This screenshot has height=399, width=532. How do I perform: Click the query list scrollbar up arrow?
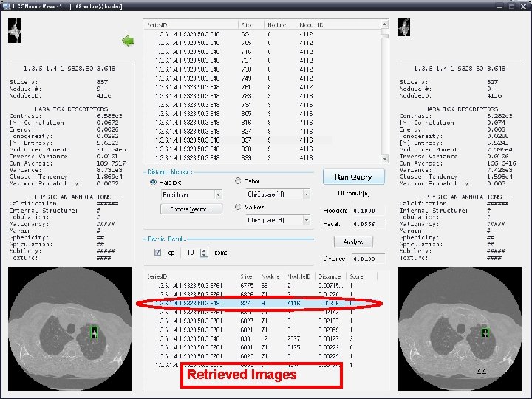point(384,24)
